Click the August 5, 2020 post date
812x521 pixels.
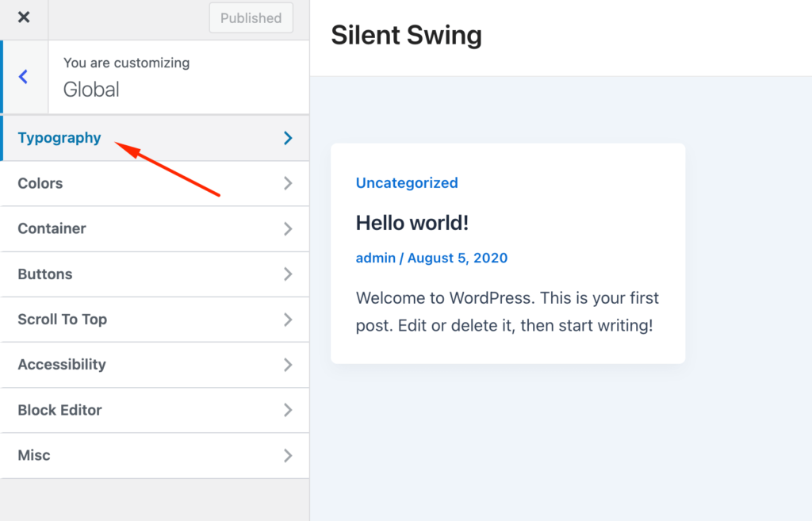pos(458,258)
